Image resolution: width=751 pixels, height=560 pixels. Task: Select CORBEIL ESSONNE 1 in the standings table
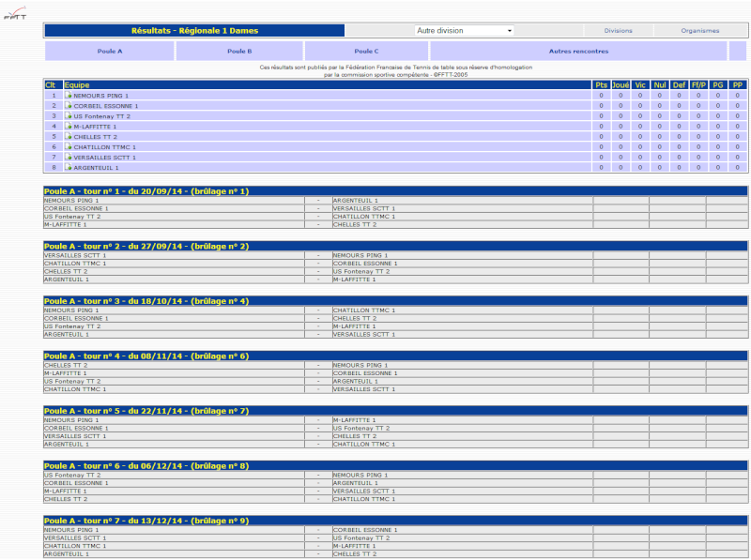(106, 106)
